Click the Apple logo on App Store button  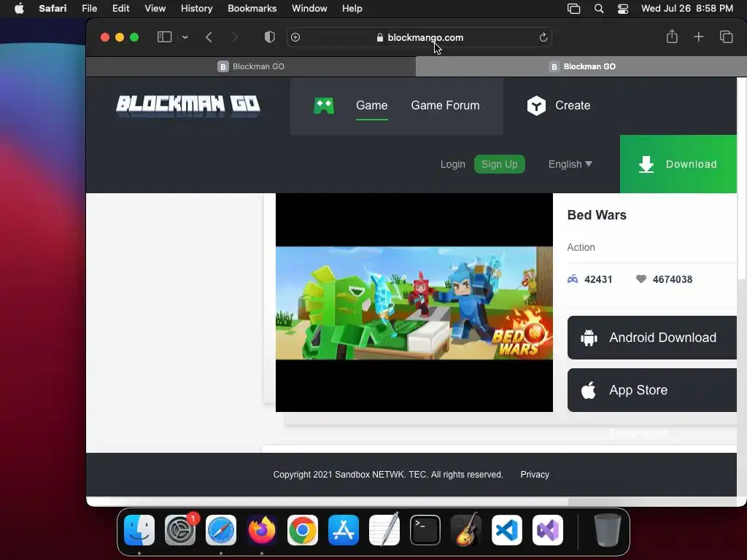[589, 390]
